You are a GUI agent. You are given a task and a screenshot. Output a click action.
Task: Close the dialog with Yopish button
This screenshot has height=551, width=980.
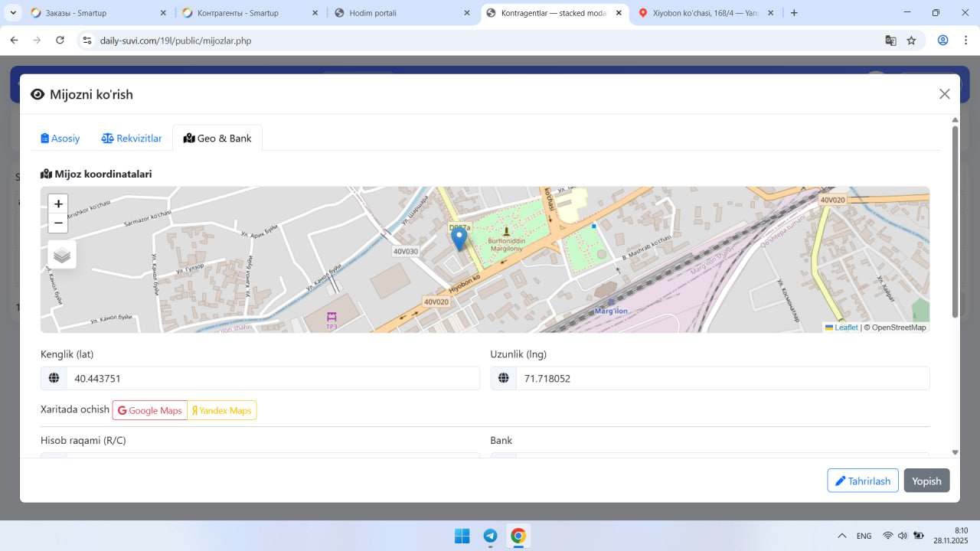[926, 481]
